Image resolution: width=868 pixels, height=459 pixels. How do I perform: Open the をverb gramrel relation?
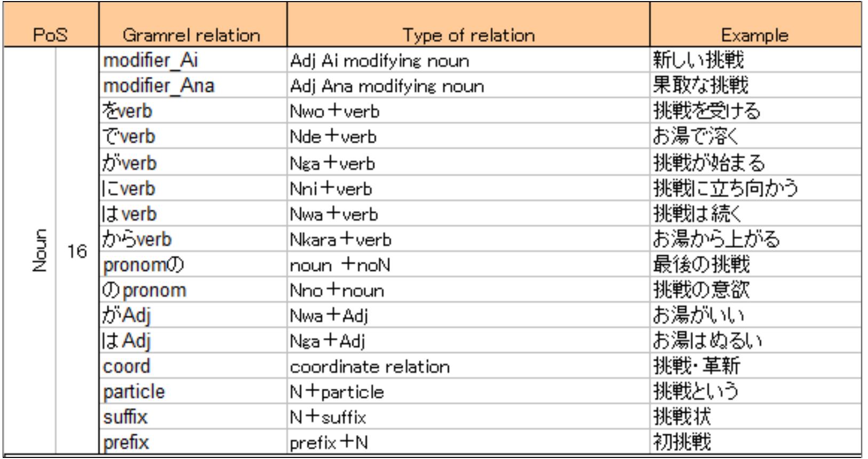(128, 111)
